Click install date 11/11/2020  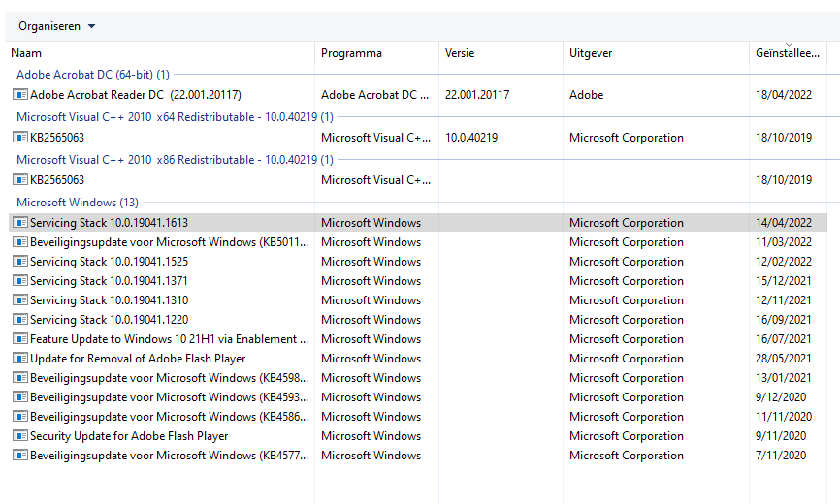[x=784, y=417]
